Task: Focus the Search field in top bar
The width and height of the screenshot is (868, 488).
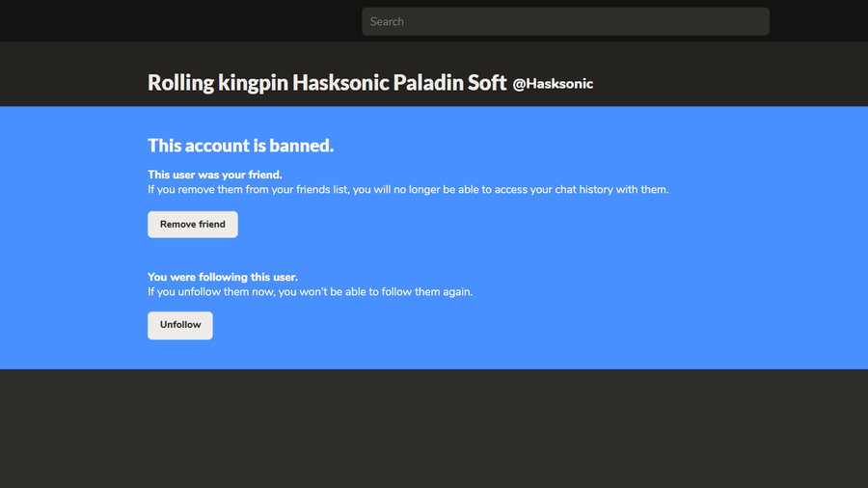Action: 565,21
